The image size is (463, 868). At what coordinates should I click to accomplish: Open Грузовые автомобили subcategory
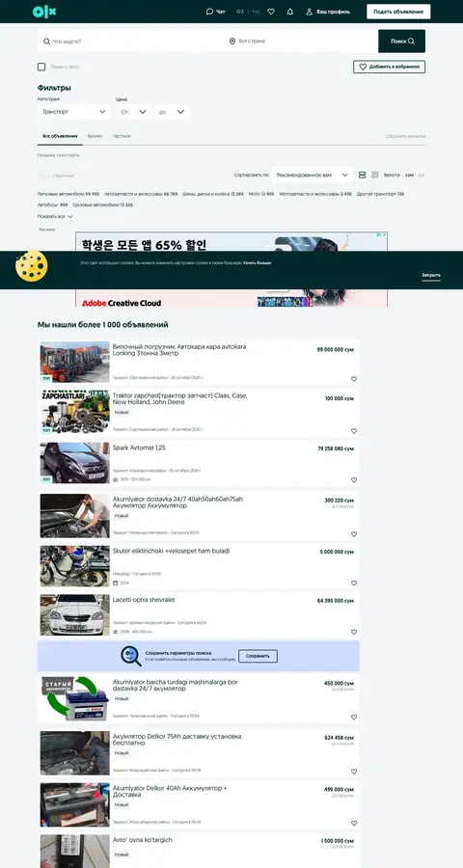tap(102, 204)
